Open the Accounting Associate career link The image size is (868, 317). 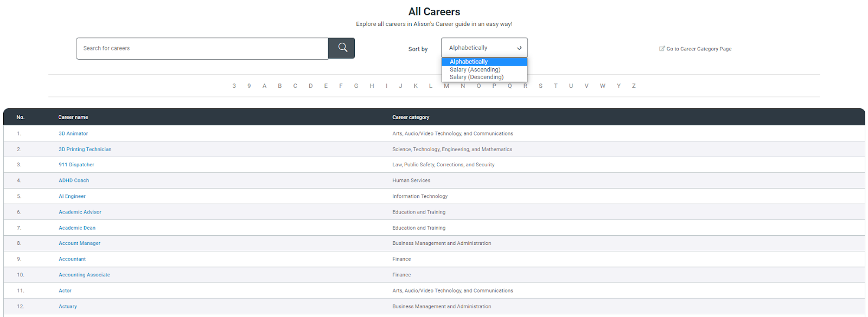coord(84,275)
